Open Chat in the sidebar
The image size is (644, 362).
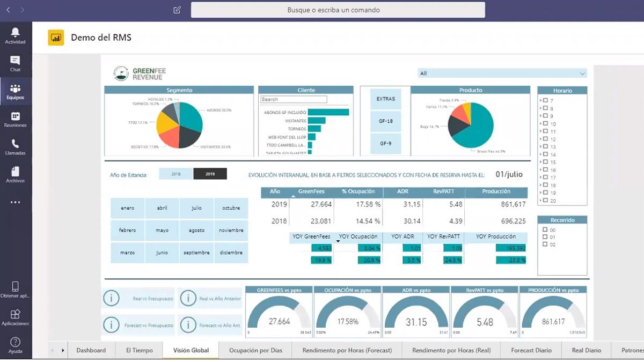[x=15, y=61]
